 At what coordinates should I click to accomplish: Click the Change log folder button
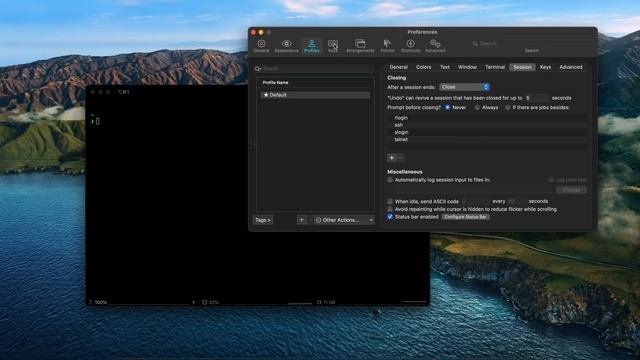coord(571,190)
